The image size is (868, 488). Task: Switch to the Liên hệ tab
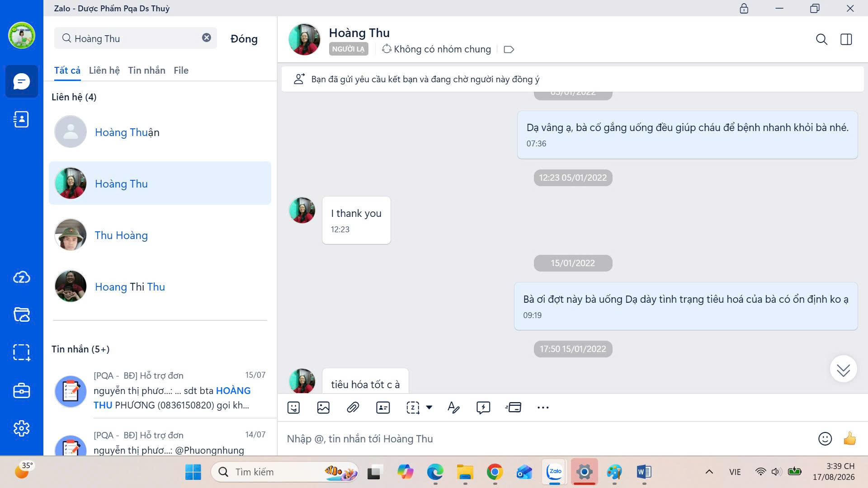pos(104,70)
